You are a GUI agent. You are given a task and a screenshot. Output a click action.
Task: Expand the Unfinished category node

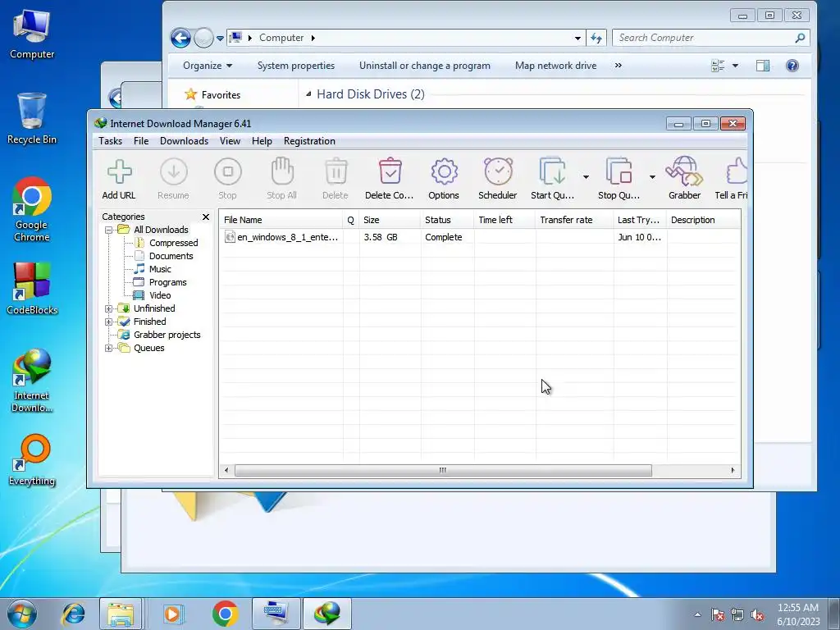click(109, 308)
